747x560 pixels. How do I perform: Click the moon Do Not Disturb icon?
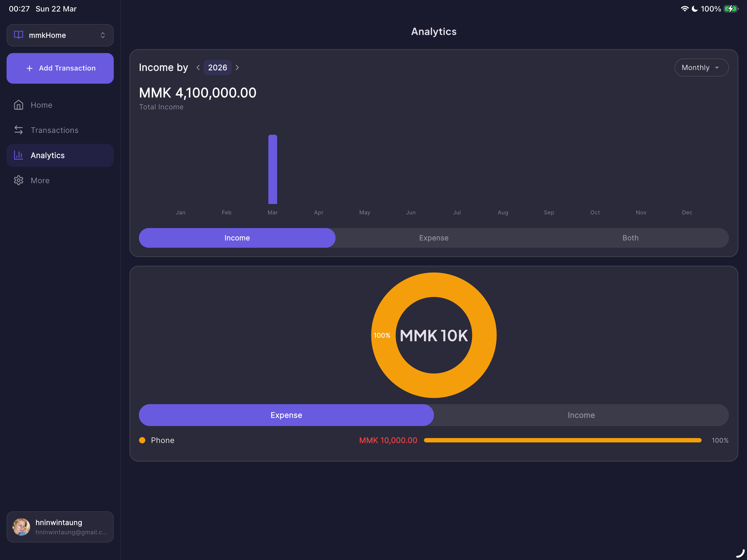coord(695,9)
